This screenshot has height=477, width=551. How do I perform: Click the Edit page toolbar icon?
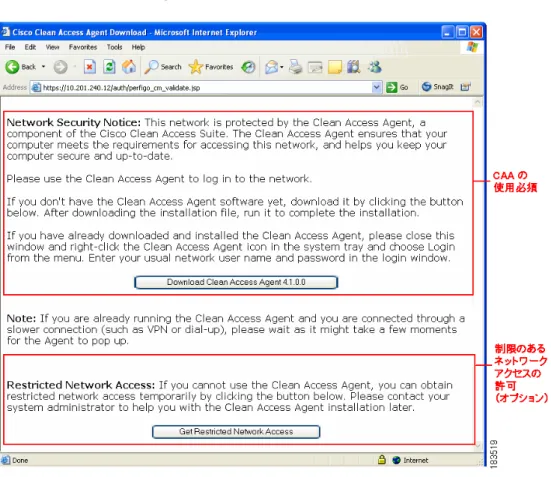point(315,67)
